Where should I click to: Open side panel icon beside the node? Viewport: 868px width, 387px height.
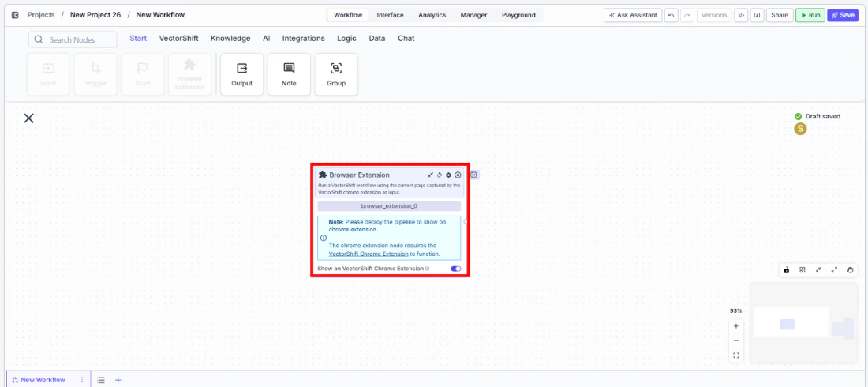tap(475, 175)
